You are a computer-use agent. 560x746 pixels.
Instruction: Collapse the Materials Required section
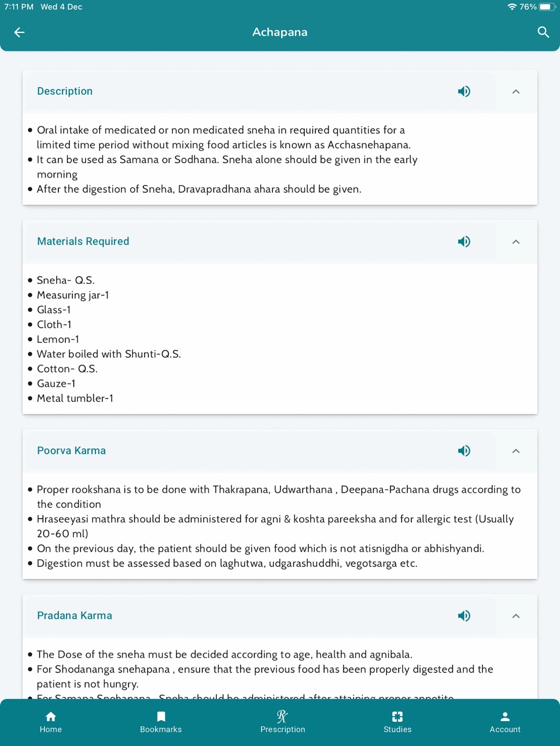[516, 242]
